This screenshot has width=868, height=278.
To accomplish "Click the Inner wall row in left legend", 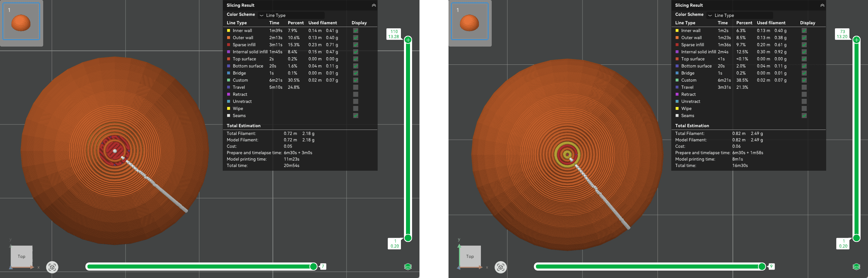I will coord(242,31).
